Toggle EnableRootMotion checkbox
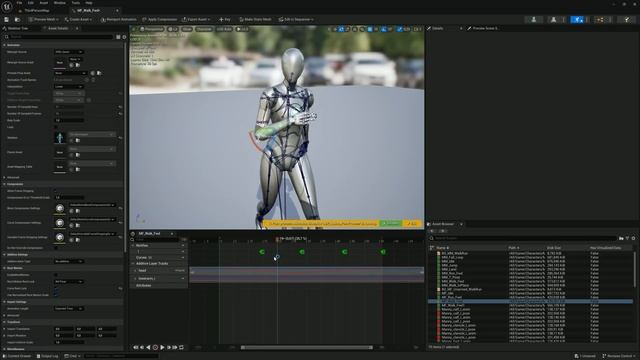The width and height of the screenshot is (640, 360). coord(56,275)
